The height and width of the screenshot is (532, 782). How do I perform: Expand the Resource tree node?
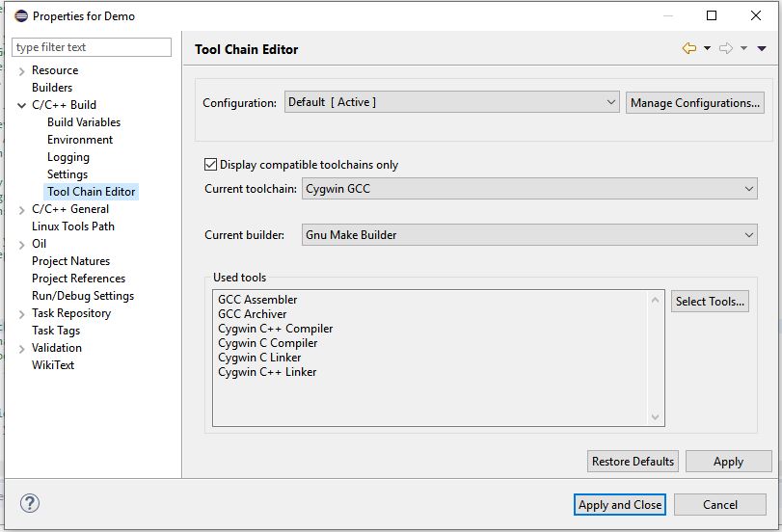[x=21, y=71]
